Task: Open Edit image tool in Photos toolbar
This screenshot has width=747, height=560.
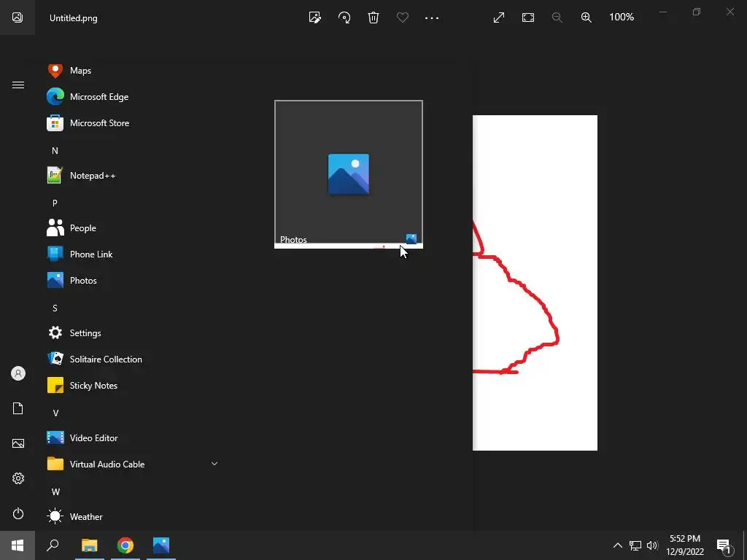Action: click(x=315, y=17)
